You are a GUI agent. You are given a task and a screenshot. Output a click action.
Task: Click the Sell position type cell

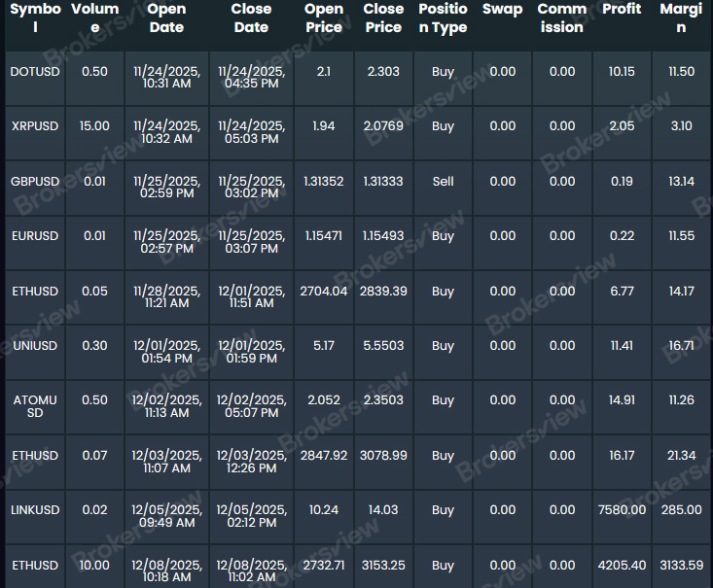(443, 182)
